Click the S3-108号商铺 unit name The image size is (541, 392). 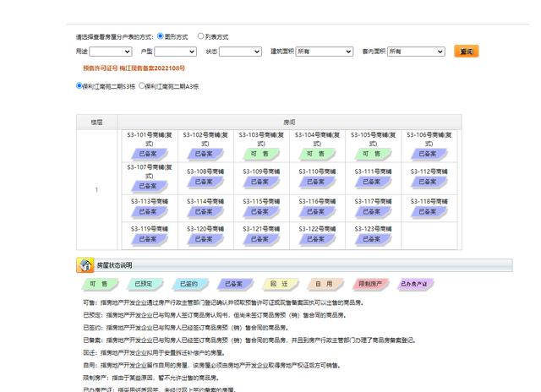(205, 171)
